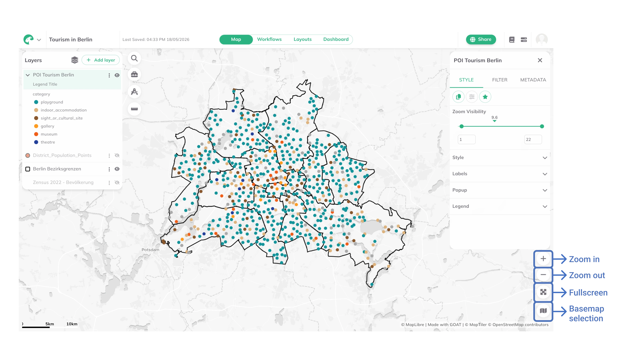Open the project dropdown next to logo
This screenshot has width=644, height=362.
tap(39, 40)
